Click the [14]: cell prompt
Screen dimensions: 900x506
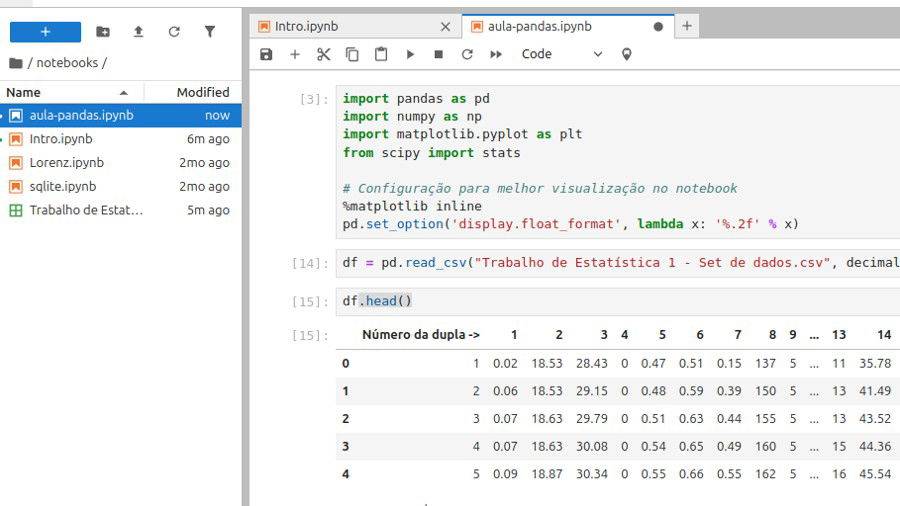point(311,263)
